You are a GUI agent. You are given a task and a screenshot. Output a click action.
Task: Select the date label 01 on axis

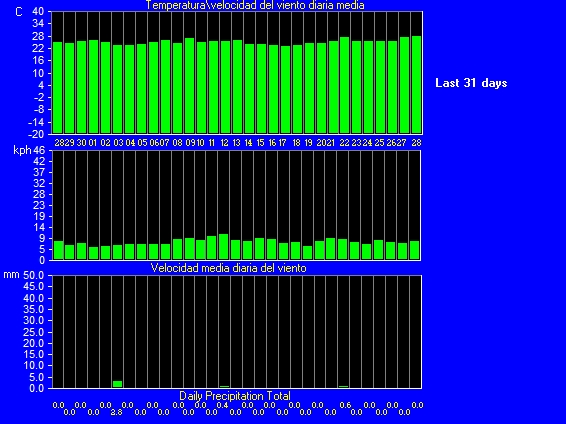click(93, 143)
